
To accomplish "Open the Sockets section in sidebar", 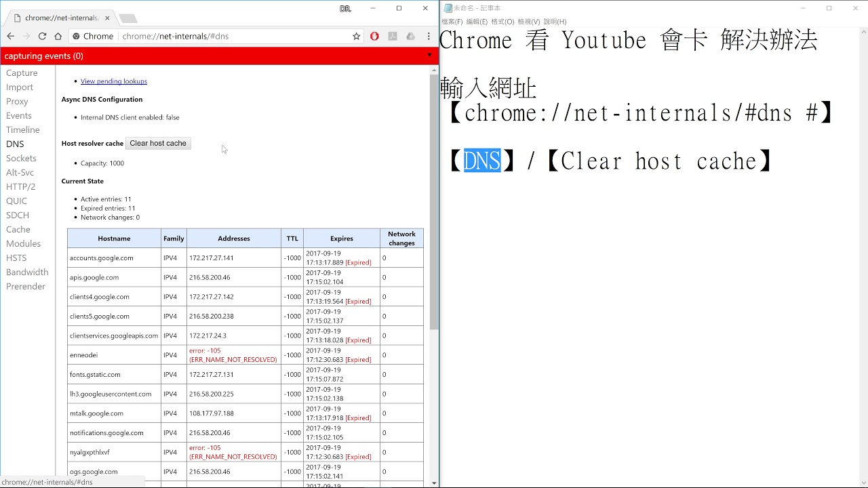I will pos(21,158).
